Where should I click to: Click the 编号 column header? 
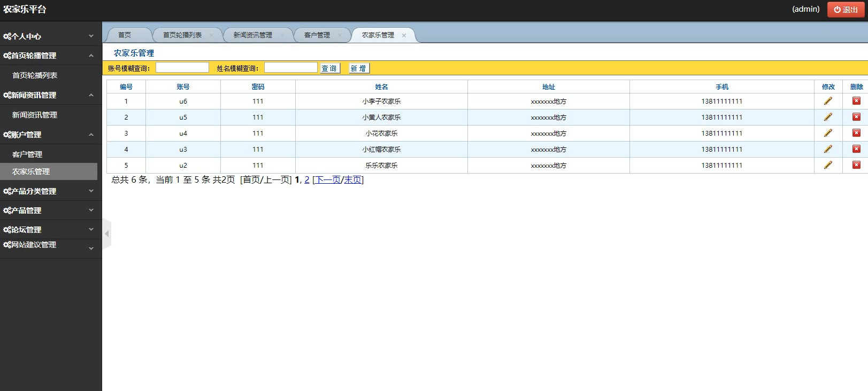click(126, 87)
